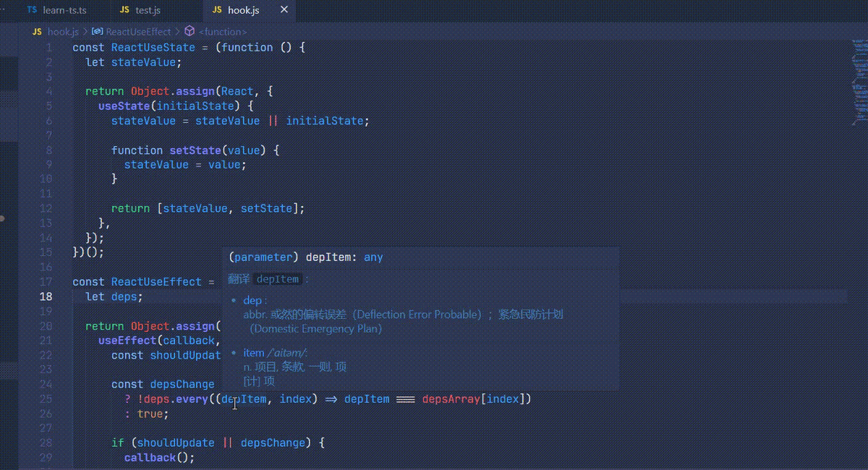Screen dimensions: 868x470
Task: Click 'depsArray' on line 25
Action: click(451, 399)
